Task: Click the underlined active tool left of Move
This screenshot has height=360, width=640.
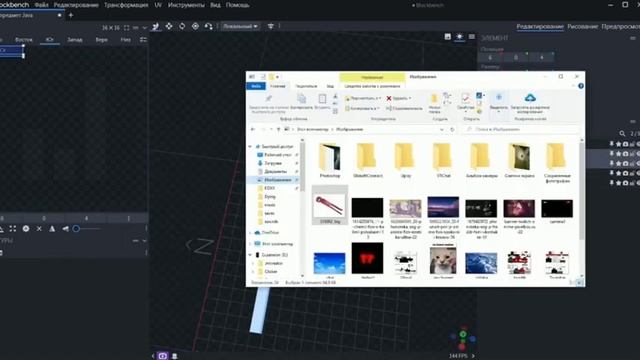Action: 156,27
